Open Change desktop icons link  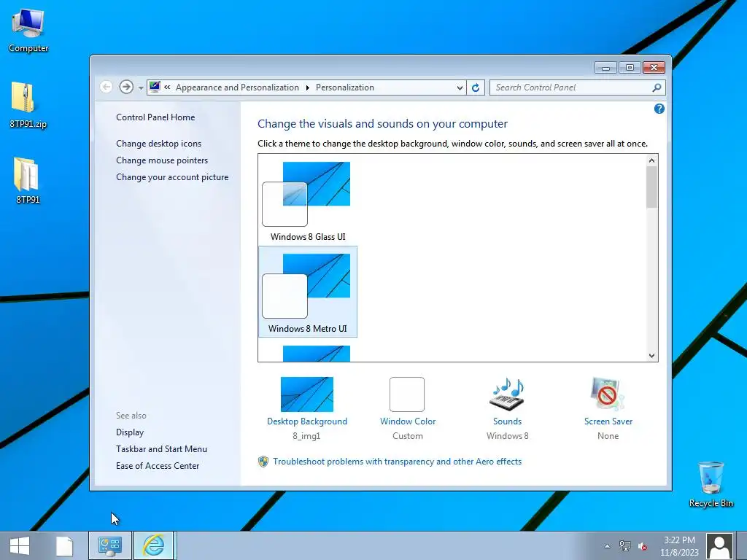point(158,144)
